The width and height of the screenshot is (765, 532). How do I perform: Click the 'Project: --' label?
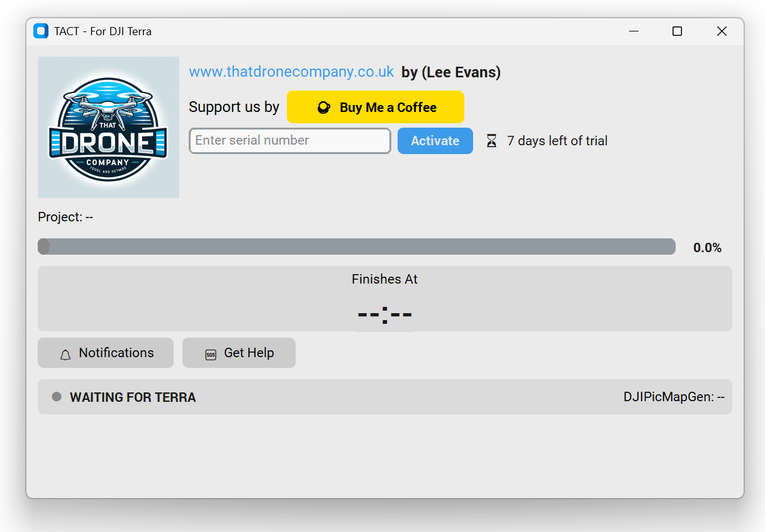coord(65,217)
